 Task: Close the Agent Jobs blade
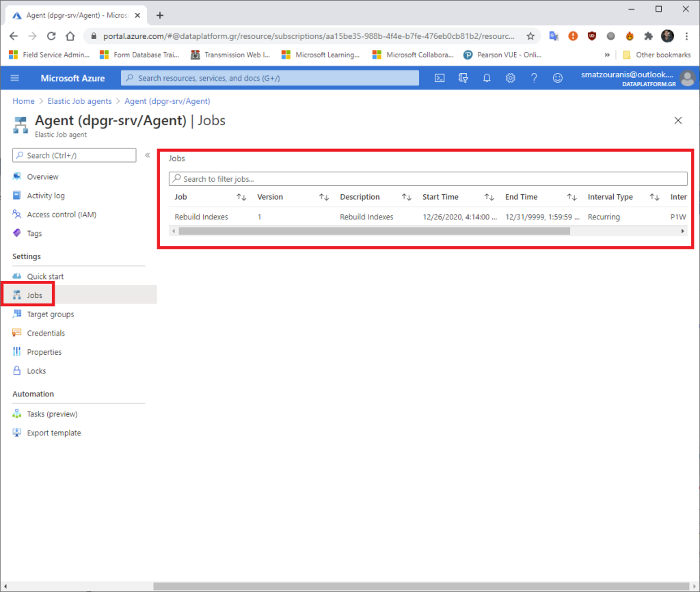coord(678,120)
